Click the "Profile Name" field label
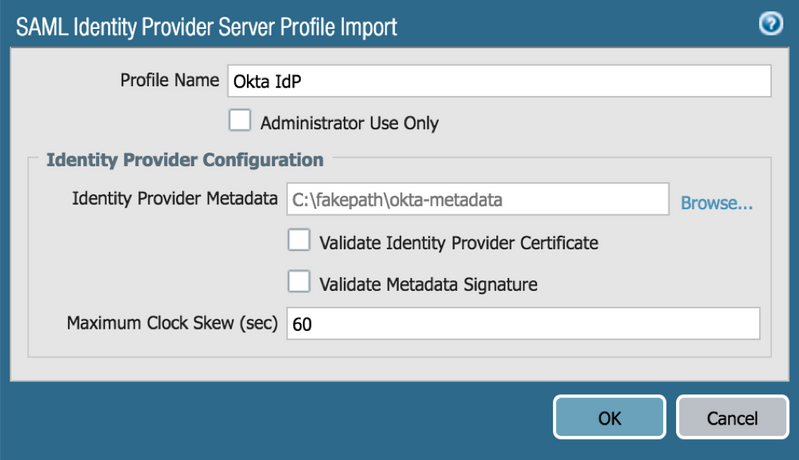Screen dimensions: 799x460 (x=169, y=80)
